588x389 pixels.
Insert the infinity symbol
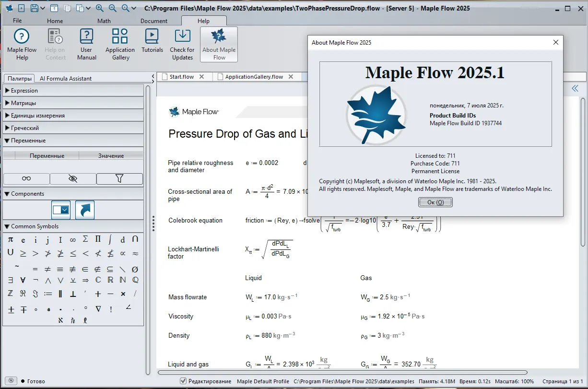[x=73, y=239]
